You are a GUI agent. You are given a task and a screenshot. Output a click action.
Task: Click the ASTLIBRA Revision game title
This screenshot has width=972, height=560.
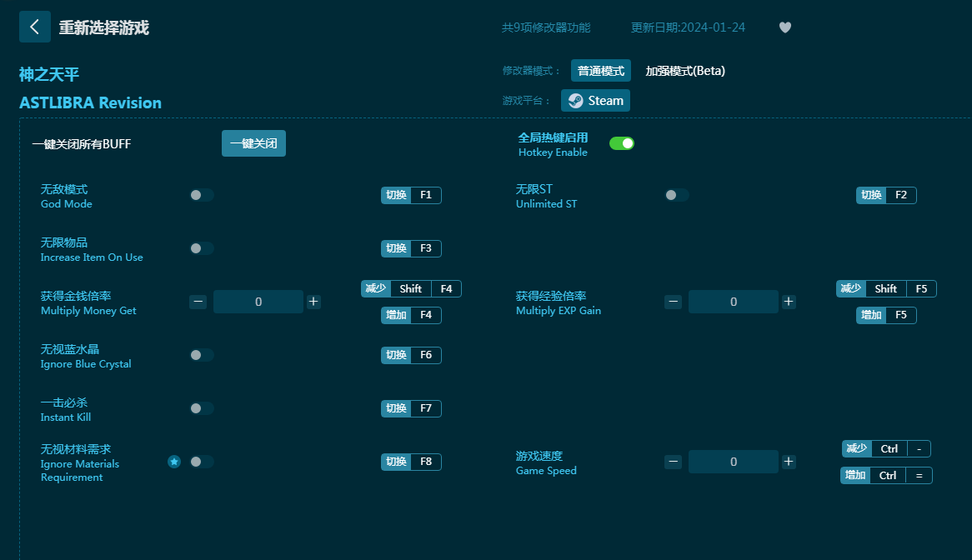click(x=91, y=102)
